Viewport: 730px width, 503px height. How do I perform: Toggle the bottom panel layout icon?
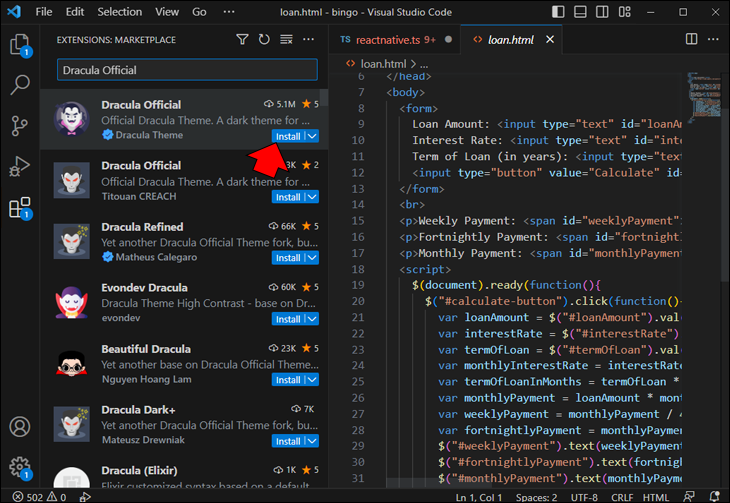580,12
